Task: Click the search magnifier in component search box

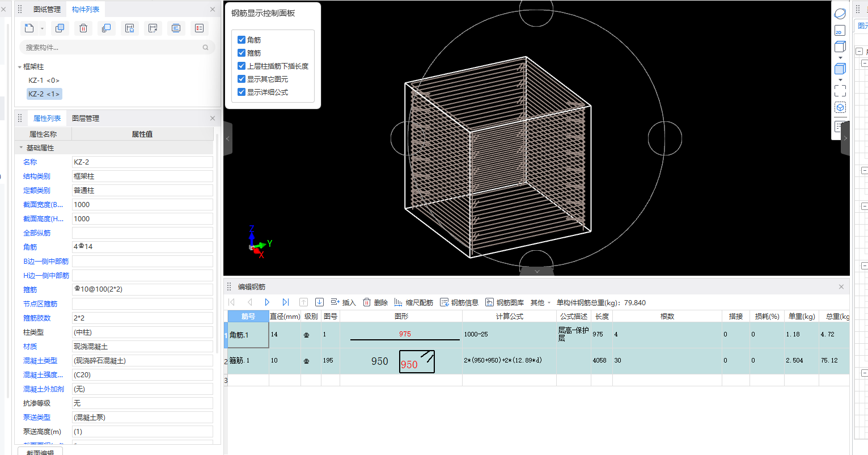Action: tap(206, 48)
